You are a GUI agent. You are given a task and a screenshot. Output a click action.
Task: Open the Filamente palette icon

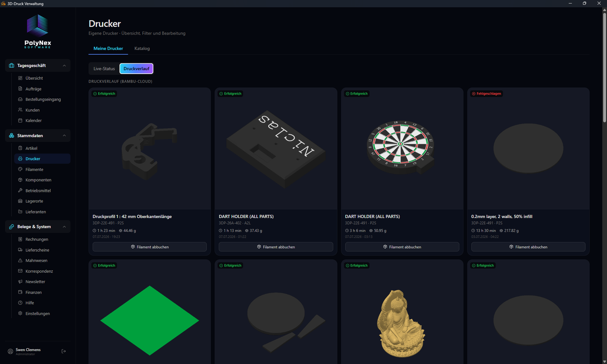click(20, 169)
